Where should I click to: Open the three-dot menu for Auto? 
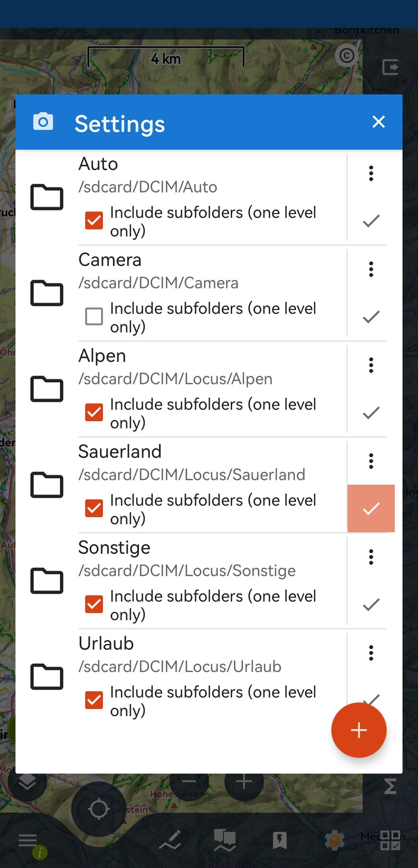click(x=371, y=173)
